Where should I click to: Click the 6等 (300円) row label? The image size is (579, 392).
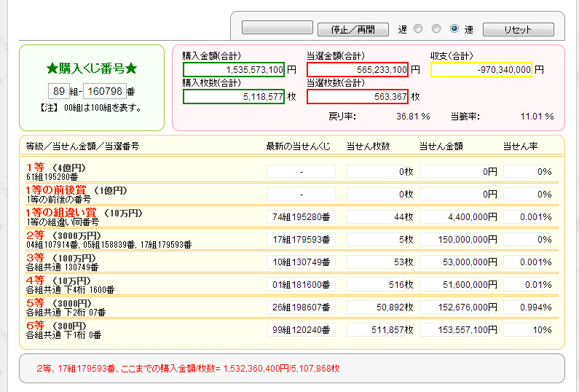56,325
